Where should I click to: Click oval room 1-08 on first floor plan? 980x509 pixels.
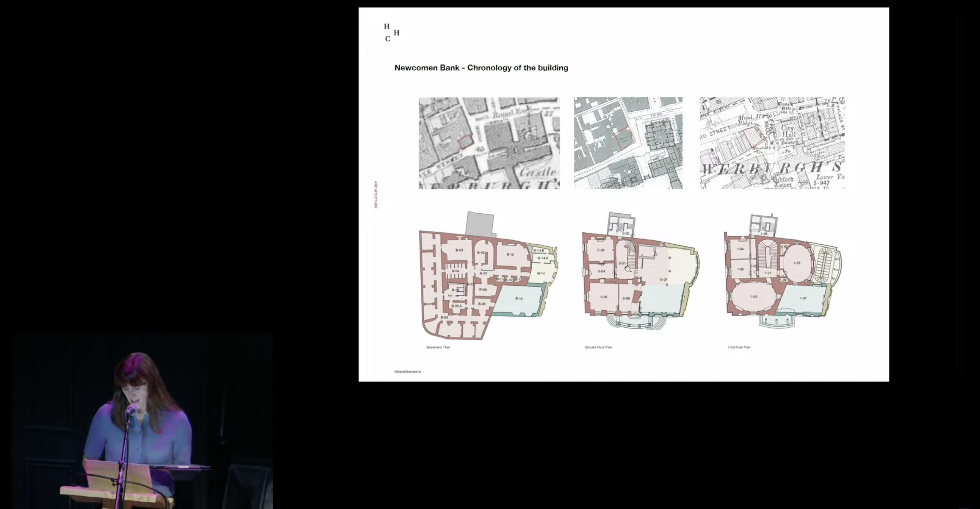[x=797, y=263]
